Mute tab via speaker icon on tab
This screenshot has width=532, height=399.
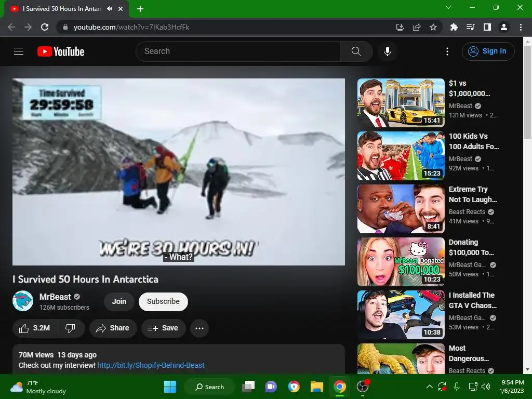coord(109,9)
